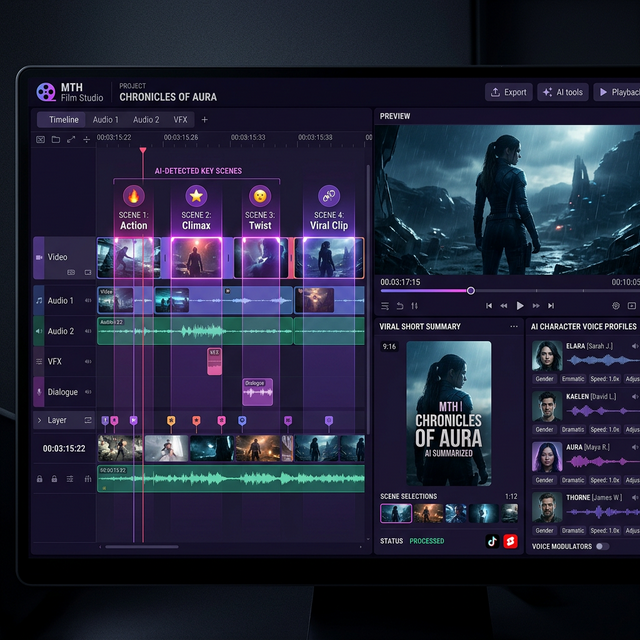Toggle speaker for THORNE voice profile

(x=635, y=498)
